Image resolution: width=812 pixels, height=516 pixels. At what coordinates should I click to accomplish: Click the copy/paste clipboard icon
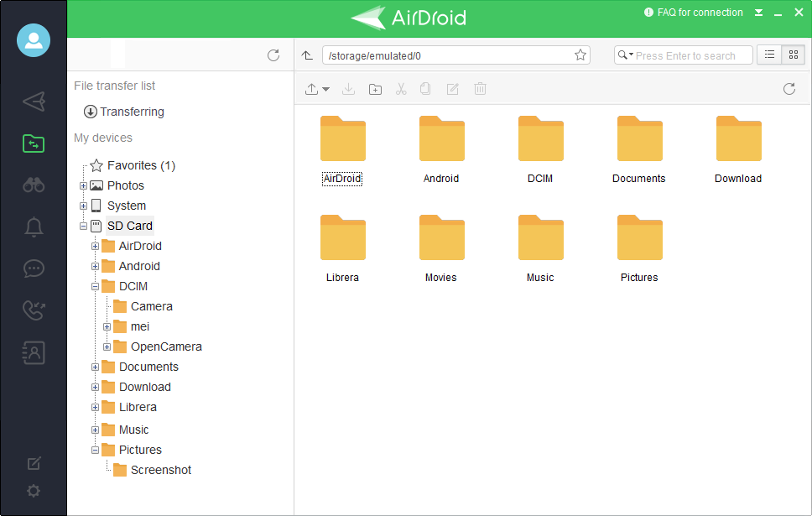coord(425,89)
